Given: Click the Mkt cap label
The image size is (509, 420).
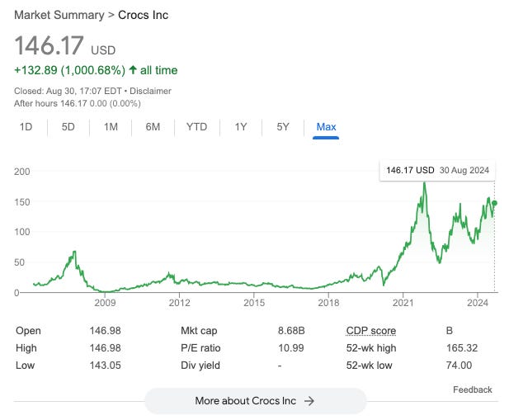Looking at the screenshot, I should (199, 331).
